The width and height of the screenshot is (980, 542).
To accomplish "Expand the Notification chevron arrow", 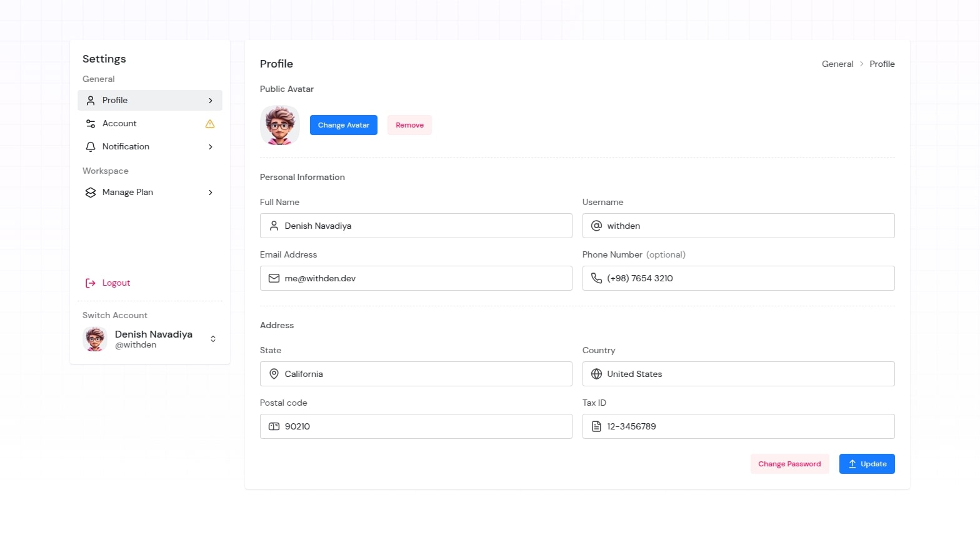I will (x=211, y=147).
